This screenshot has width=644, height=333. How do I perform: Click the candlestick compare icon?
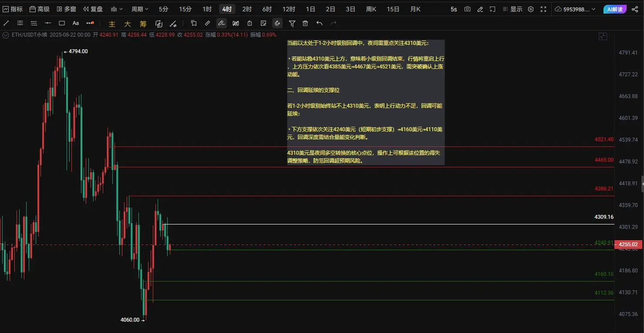click(x=236, y=23)
